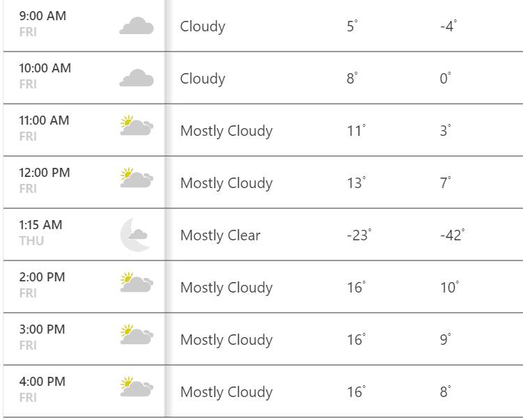Select the 11:00 AM mostly cloudy icon

point(136,126)
